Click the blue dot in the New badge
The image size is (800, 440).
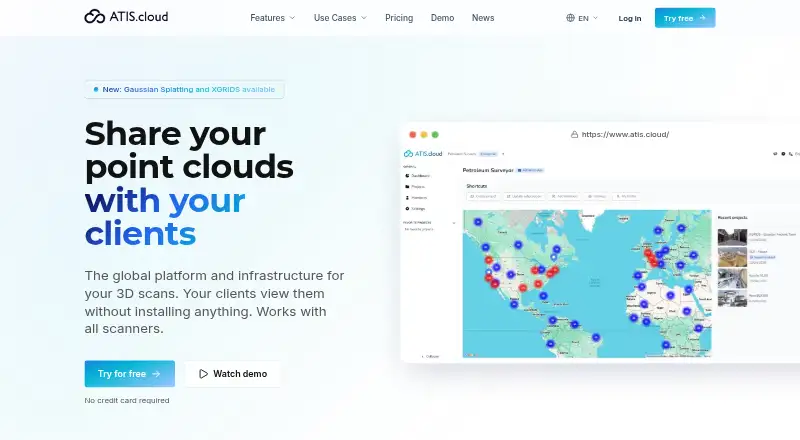click(96, 89)
